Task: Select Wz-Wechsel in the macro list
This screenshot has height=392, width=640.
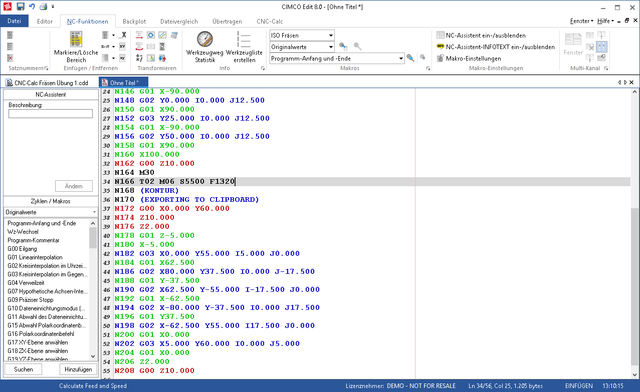Action: pos(23,232)
